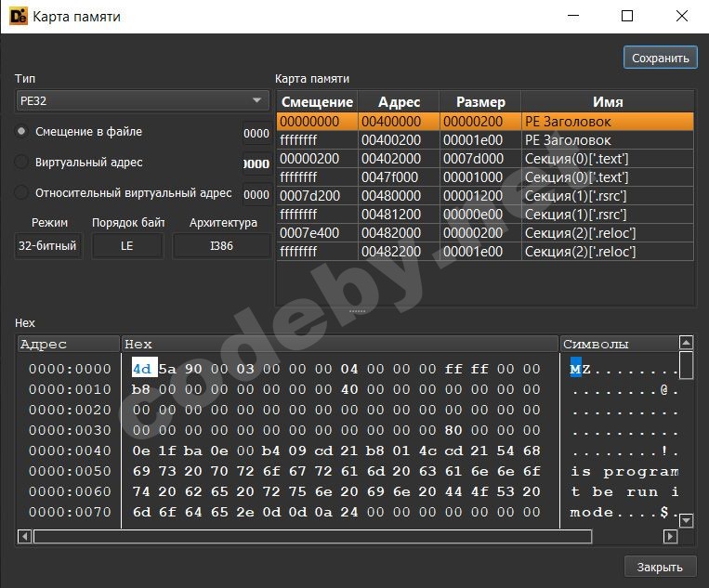Select the 'Смещение в файле' radio button
Image resolution: width=709 pixels, height=588 pixels.
22,132
